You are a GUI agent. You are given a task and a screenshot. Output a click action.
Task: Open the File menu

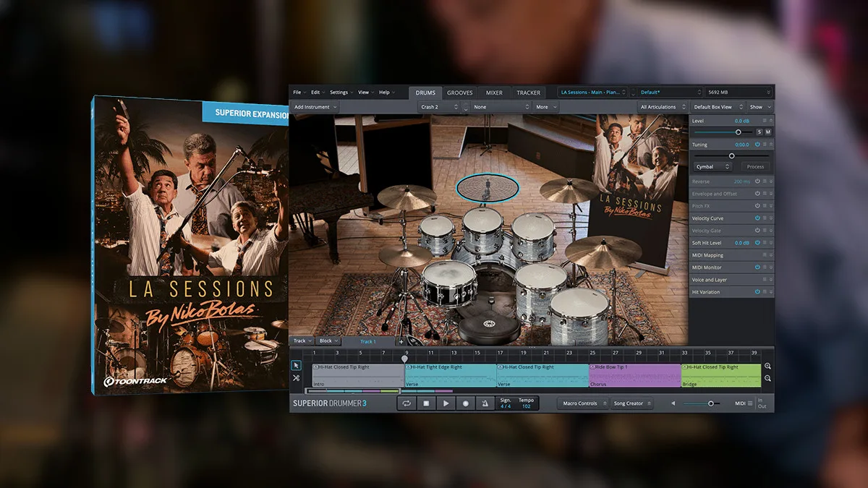(299, 93)
